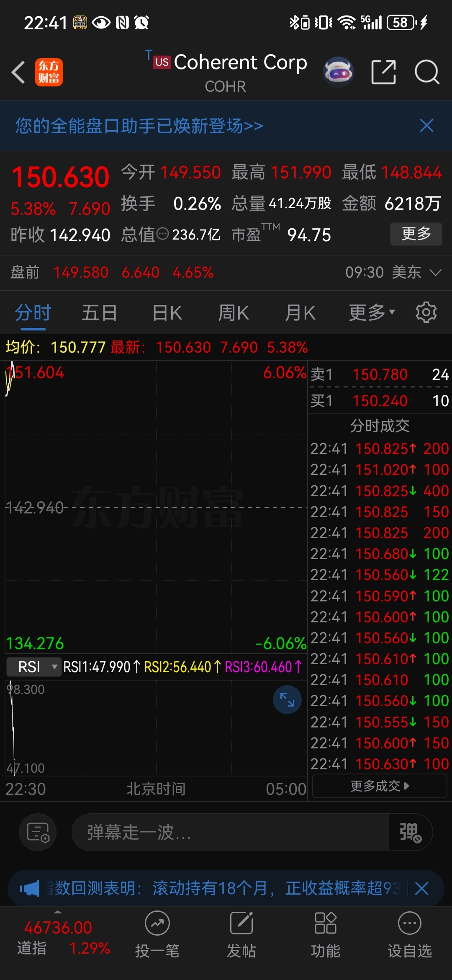Tap the RSI1:47.990 indicator value
The width and height of the screenshot is (452, 980).
click(x=101, y=667)
